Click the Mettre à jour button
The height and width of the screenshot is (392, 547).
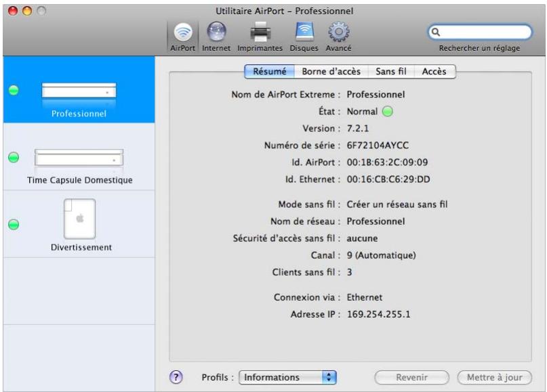click(x=494, y=377)
